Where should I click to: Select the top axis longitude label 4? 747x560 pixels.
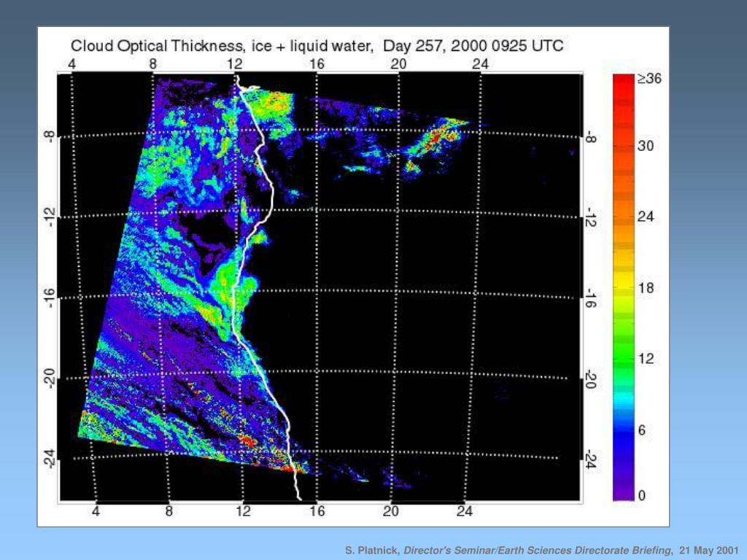click(x=72, y=64)
